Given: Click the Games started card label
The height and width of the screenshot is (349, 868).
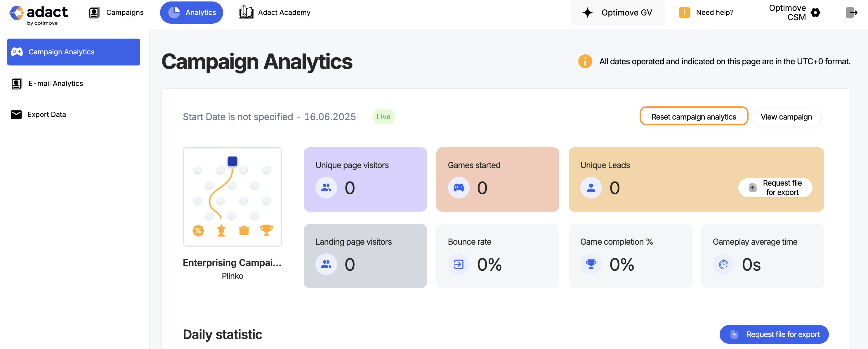Looking at the screenshot, I should pos(474,165).
